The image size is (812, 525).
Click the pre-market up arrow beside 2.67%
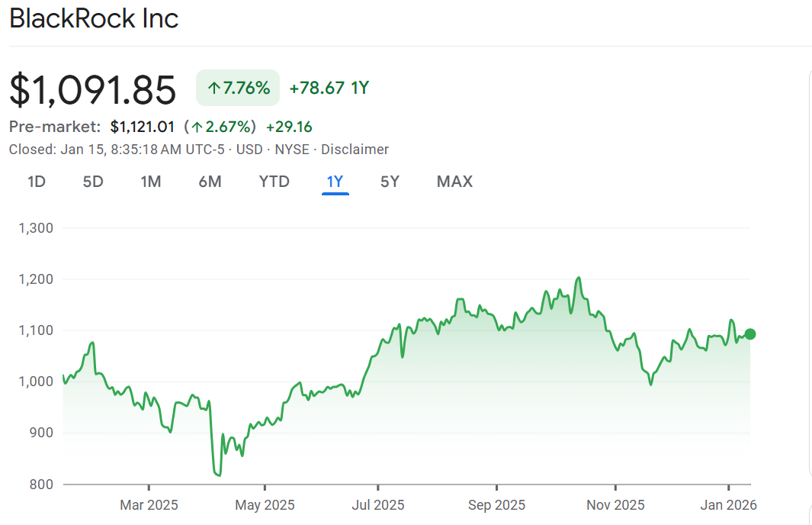click(x=197, y=127)
